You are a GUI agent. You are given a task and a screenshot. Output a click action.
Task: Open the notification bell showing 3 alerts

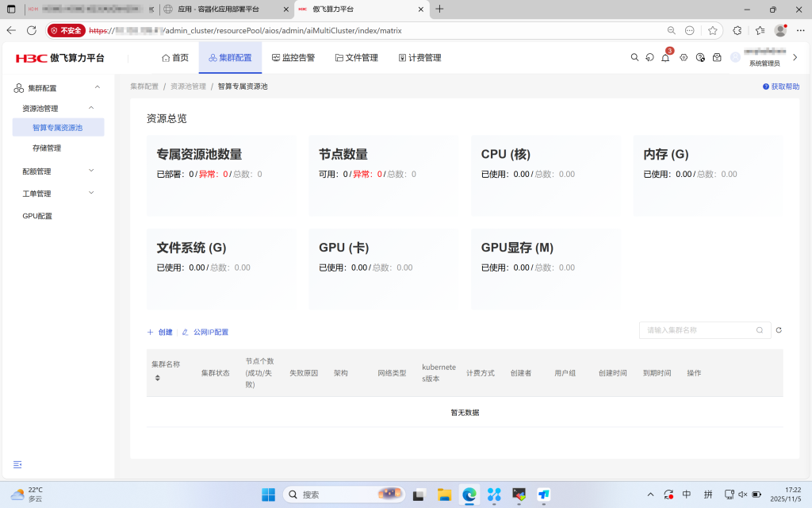665,58
